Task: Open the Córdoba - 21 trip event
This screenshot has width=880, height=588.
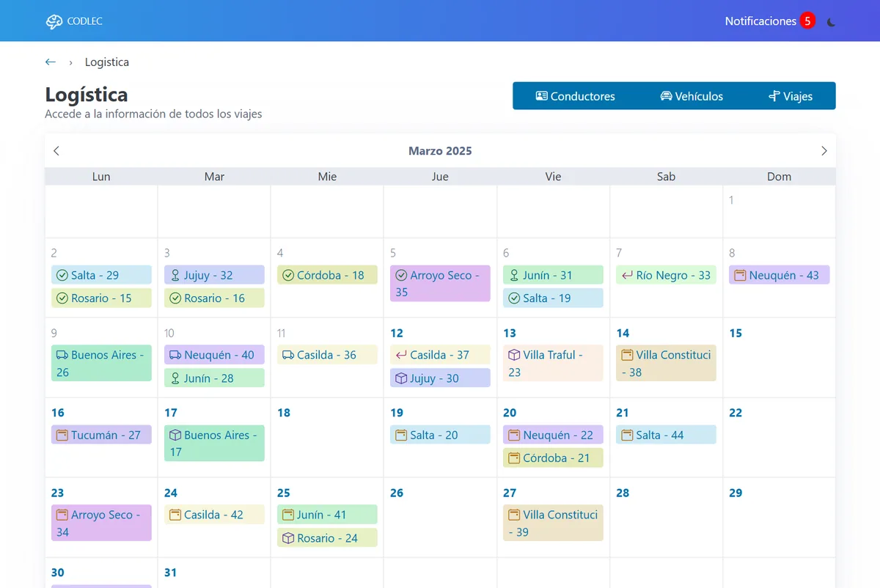Action: click(553, 457)
